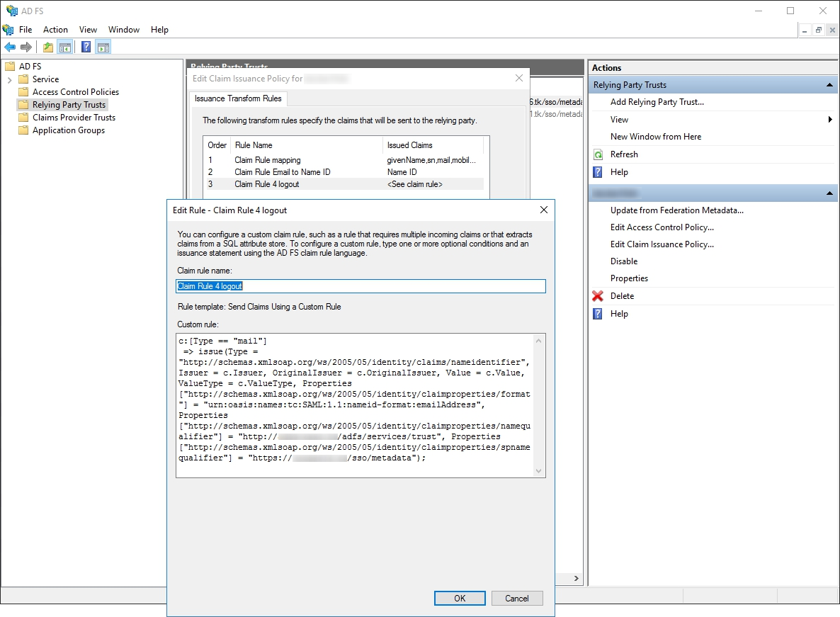Click the red Delete icon in Actions pane

click(x=597, y=295)
